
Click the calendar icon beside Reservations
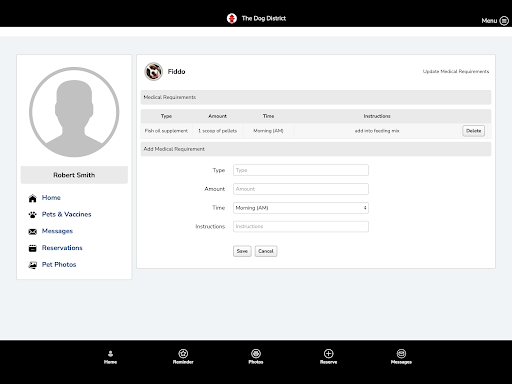(x=32, y=248)
